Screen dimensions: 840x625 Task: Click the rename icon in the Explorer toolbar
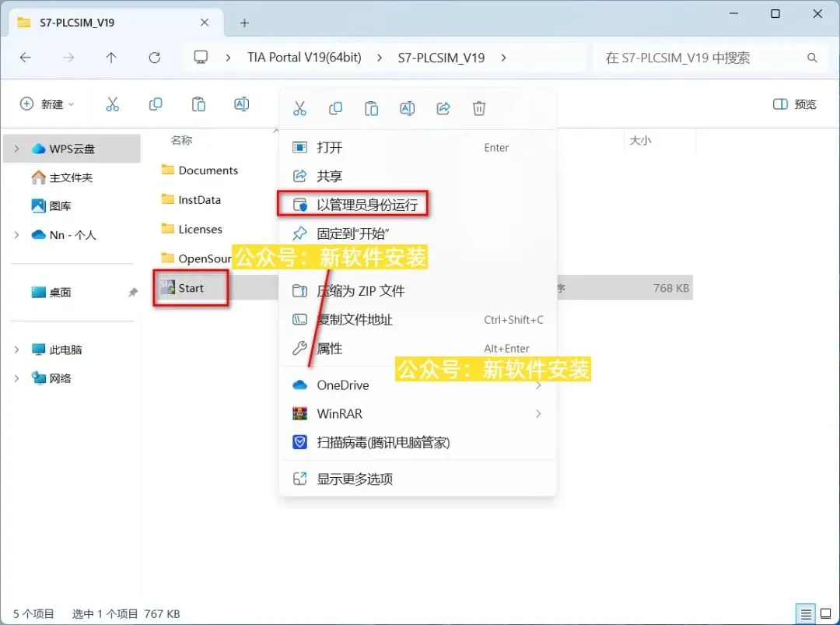click(242, 104)
